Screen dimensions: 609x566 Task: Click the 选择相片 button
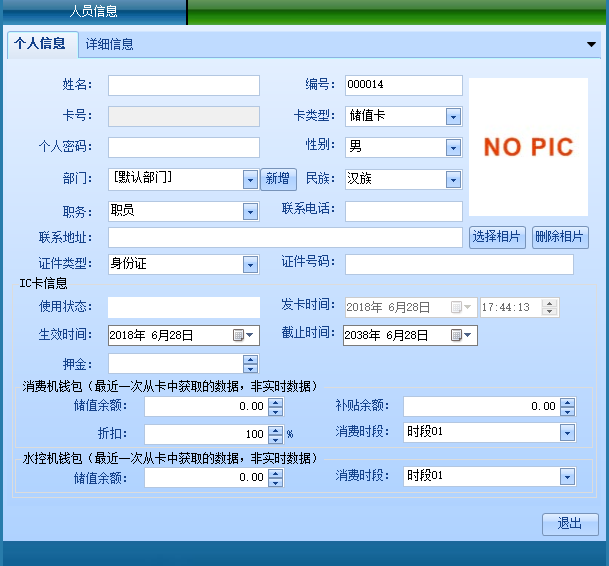tap(497, 237)
